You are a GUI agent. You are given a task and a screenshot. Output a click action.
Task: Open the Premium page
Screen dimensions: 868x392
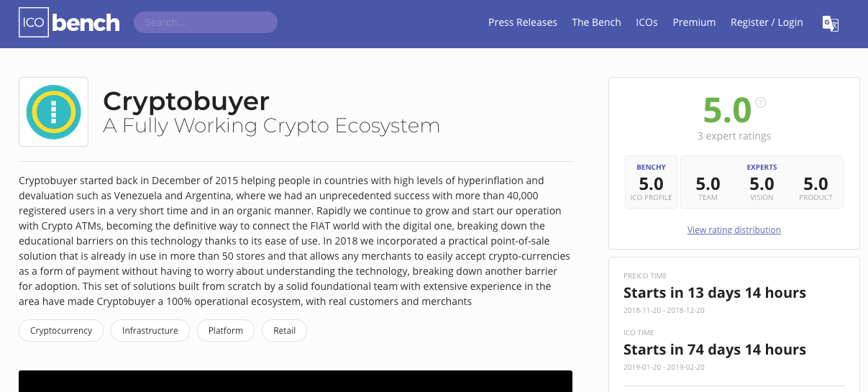(694, 22)
